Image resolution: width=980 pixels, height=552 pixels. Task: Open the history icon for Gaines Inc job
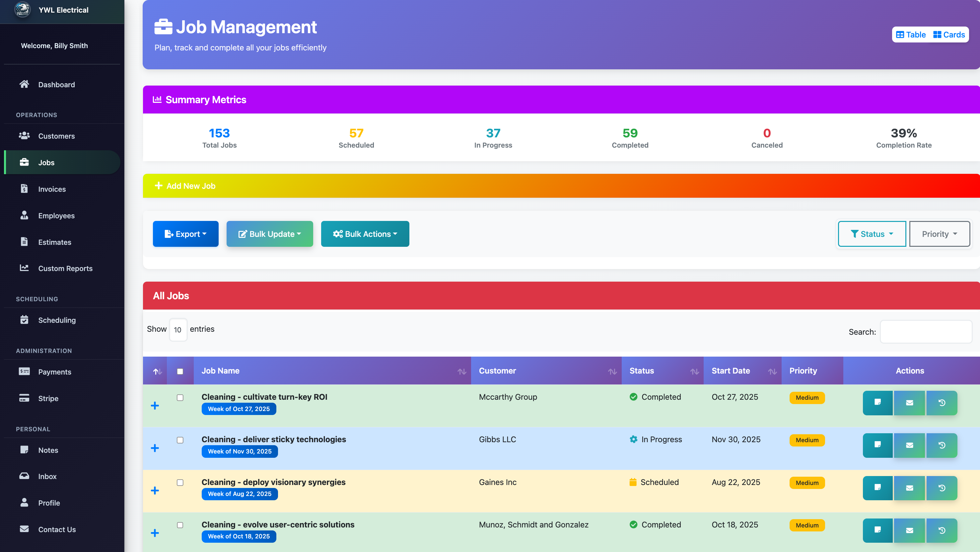942,488
